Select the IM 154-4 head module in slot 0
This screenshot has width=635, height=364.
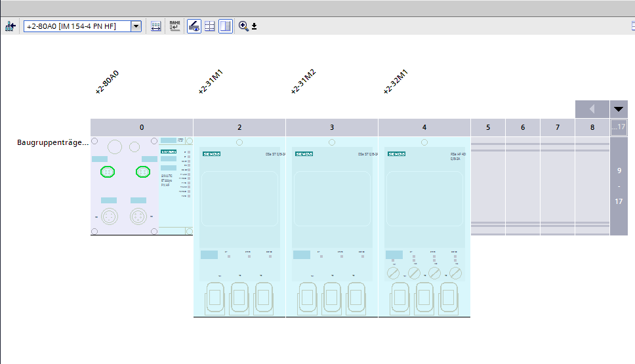tap(141, 186)
